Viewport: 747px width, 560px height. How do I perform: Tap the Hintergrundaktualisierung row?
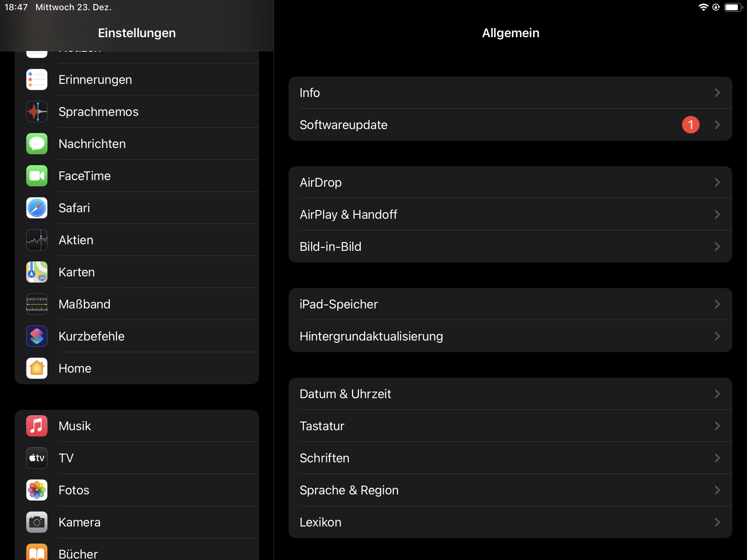(x=510, y=336)
